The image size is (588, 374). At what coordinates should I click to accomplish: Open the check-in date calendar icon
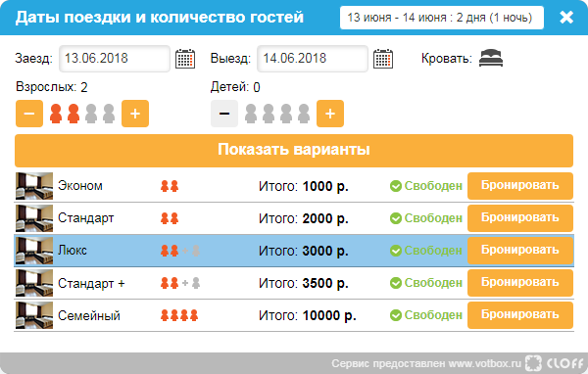point(185,59)
